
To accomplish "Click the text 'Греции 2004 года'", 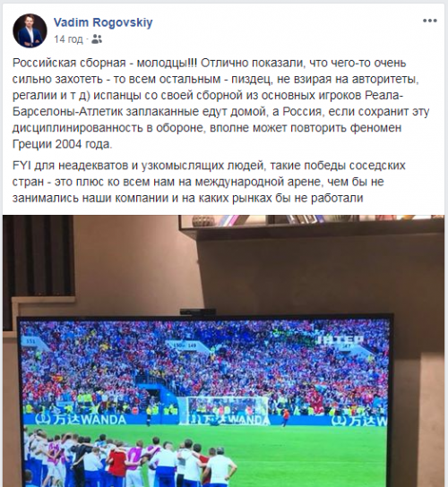I will pyautogui.click(x=62, y=144).
